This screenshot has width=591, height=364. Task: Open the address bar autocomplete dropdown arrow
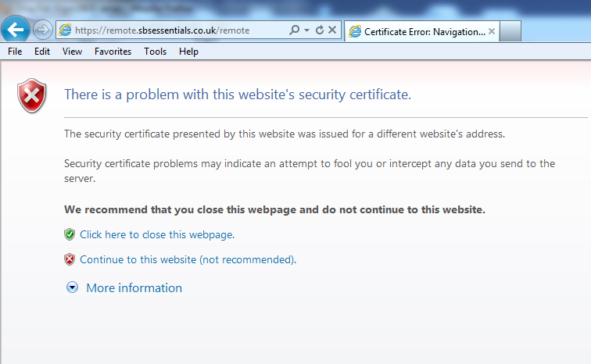click(306, 30)
